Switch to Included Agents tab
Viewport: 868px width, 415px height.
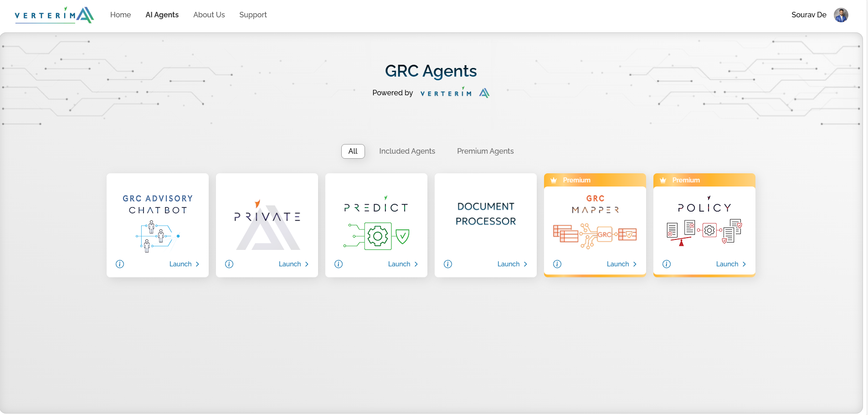coord(407,151)
